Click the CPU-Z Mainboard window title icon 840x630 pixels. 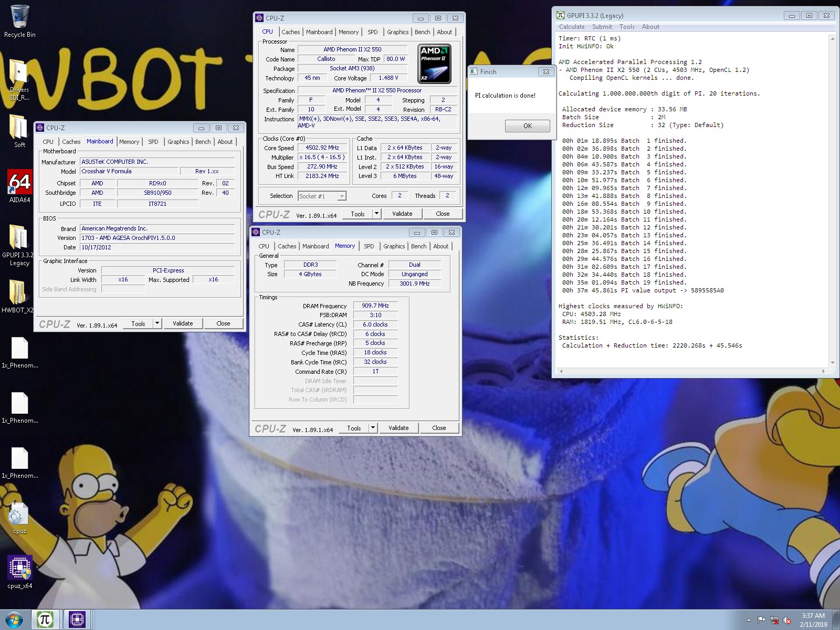(x=40, y=128)
